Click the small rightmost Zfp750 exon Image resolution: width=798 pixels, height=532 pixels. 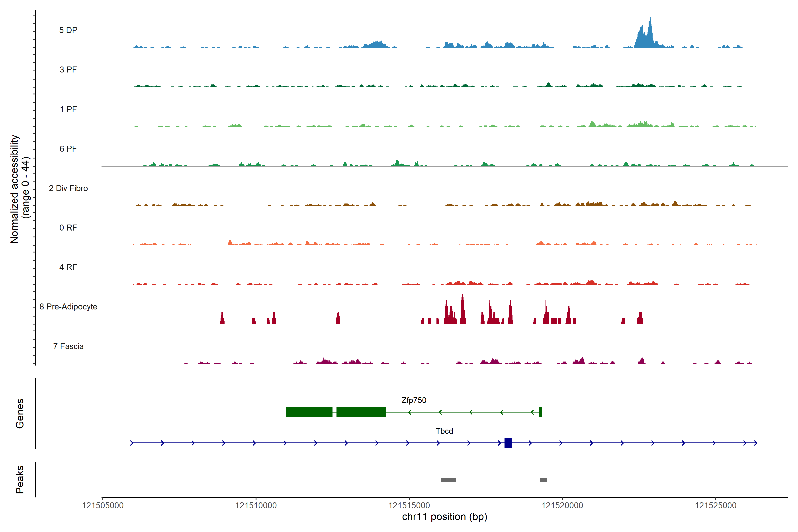(x=540, y=412)
